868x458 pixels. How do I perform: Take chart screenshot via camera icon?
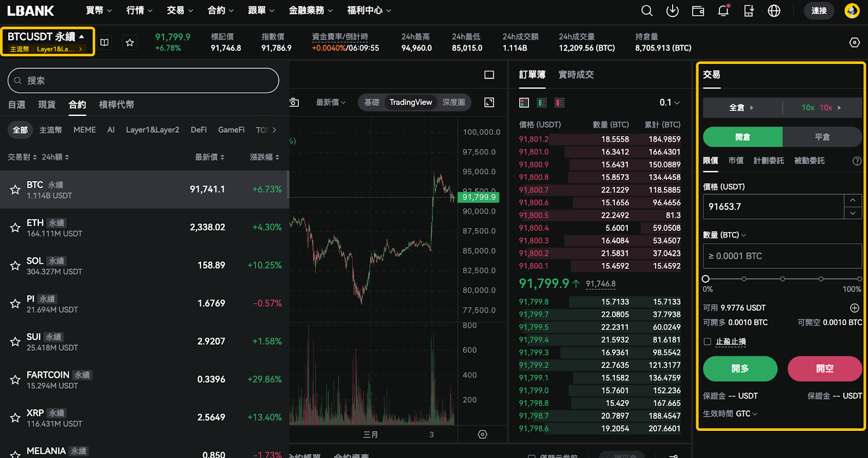click(294, 102)
